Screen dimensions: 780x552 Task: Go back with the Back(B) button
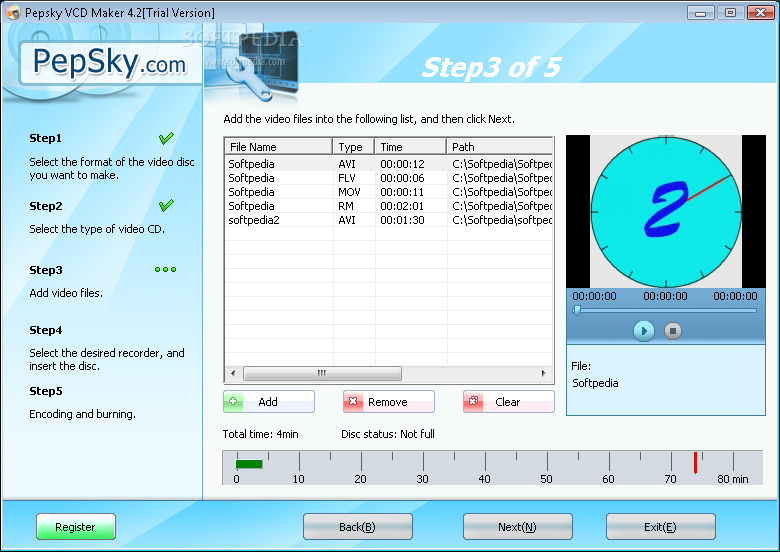click(358, 527)
